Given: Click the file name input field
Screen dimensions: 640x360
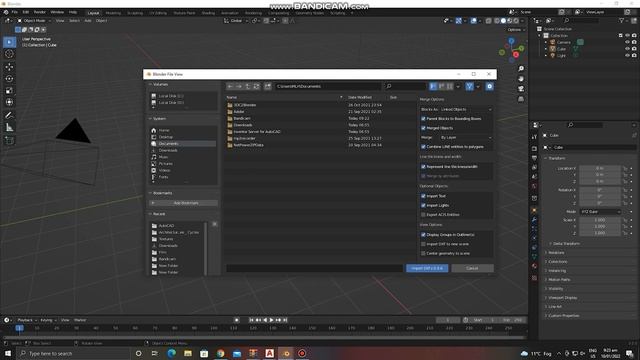Looking at the screenshot, I should click(x=315, y=268).
